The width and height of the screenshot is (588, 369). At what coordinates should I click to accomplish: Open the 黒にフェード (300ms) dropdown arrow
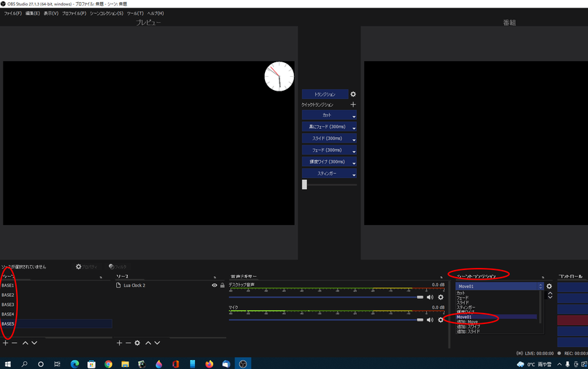click(x=353, y=127)
